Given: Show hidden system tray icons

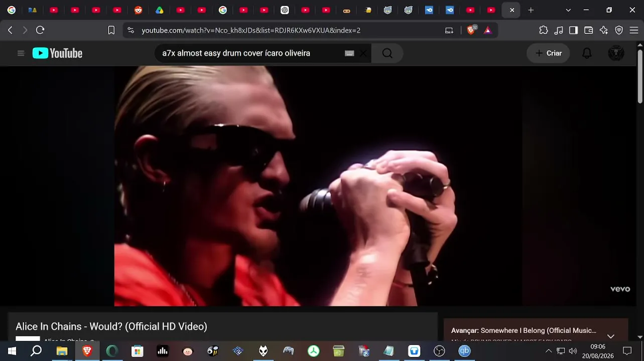Looking at the screenshot, I should 549,351.
